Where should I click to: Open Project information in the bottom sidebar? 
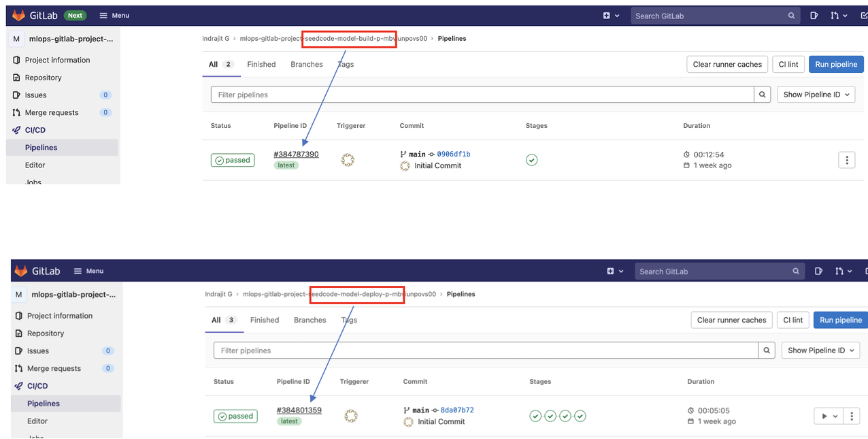59,316
